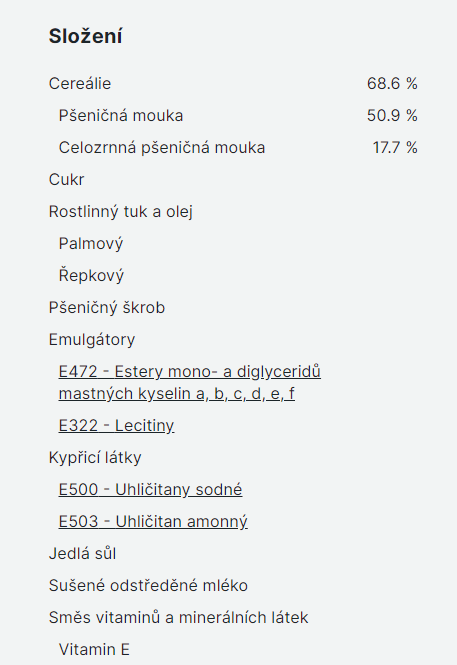Click the Emulgátory category label
Viewport: 457px width, 665px height.
click(92, 340)
